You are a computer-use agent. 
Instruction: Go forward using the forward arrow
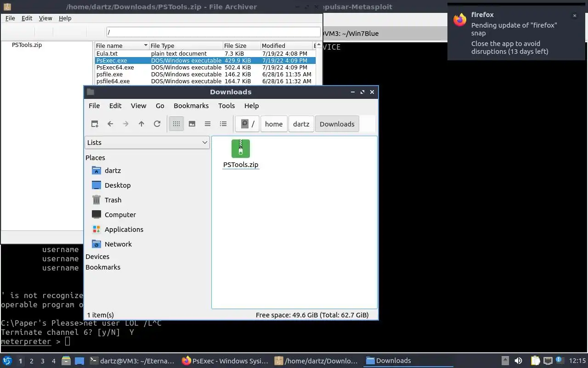coord(126,124)
